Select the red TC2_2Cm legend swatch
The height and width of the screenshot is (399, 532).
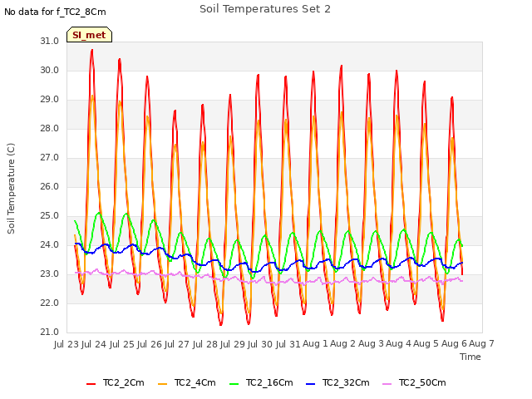click(91, 383)
